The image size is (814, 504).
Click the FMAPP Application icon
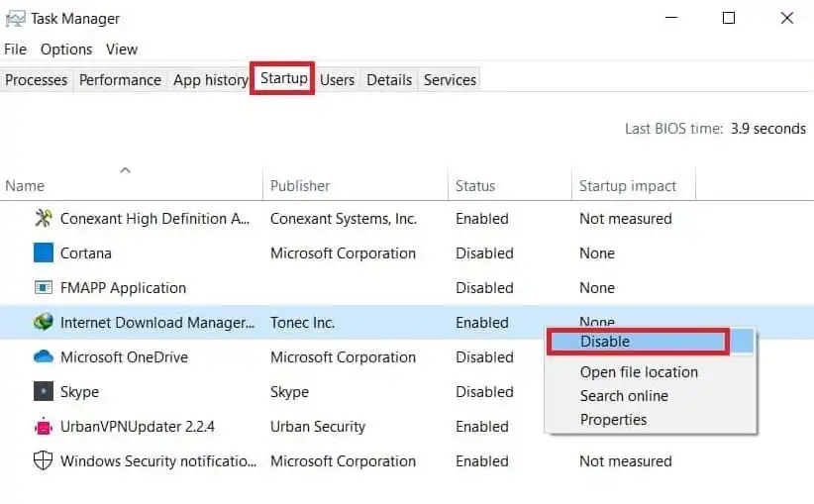point(44,287)
